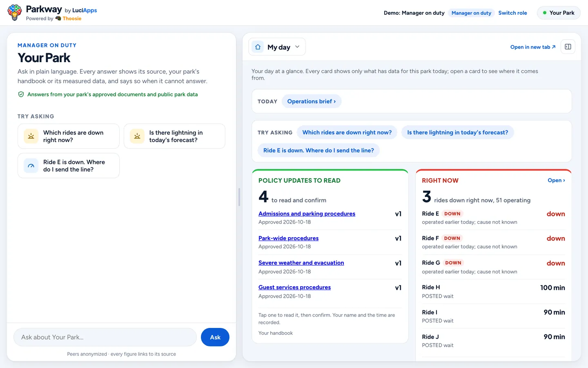Click the Ride G DOWN row
The image size is (588, 368).
click(493, 267)
